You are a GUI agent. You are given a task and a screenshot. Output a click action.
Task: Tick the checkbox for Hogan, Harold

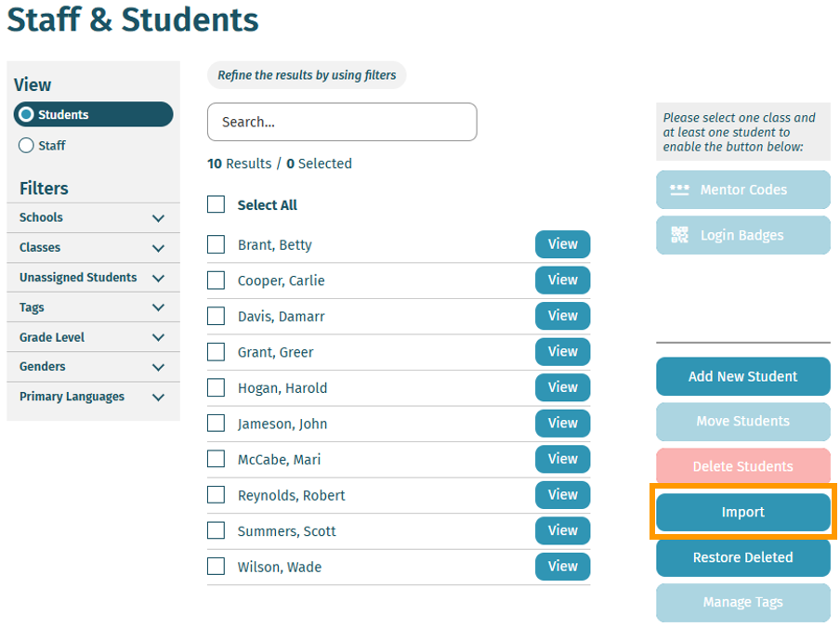point(216,387)
